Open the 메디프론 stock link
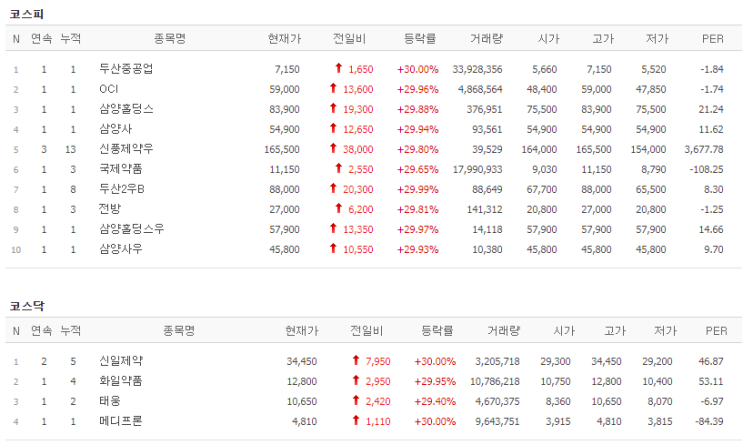 pos(121,421)
